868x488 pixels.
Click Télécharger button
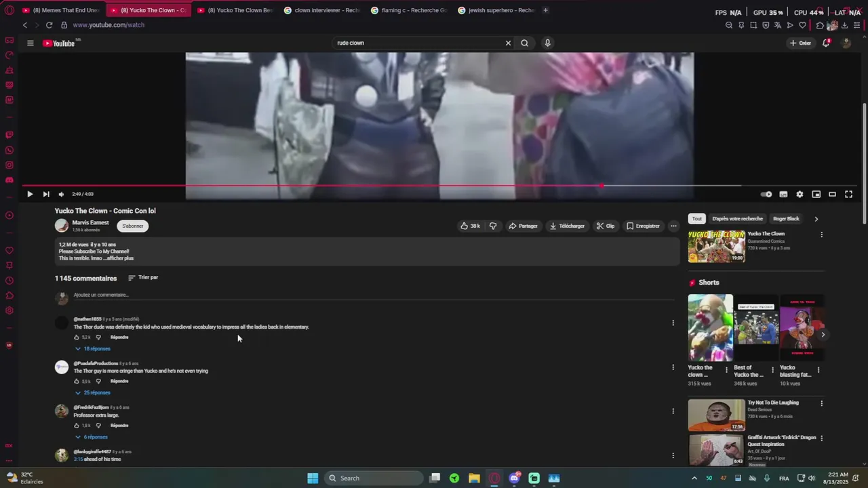tap(567, 226)
